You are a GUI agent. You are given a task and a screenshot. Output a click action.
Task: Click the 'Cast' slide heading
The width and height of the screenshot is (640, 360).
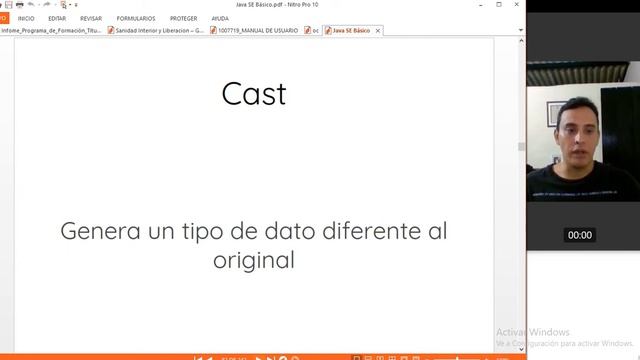click(254, 94)
